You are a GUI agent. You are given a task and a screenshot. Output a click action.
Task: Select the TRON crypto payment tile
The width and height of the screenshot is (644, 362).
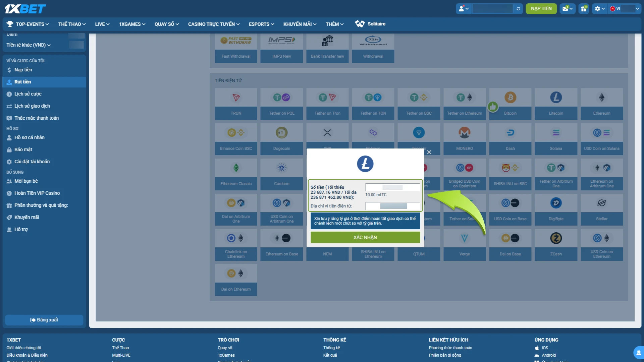click(x=236, y=104)
